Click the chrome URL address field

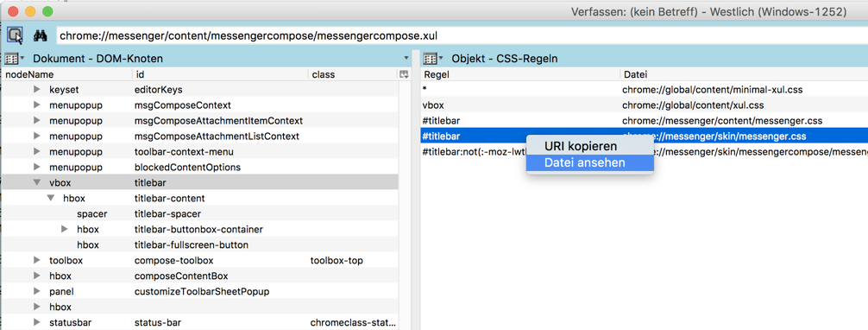[x=462, y=36]
